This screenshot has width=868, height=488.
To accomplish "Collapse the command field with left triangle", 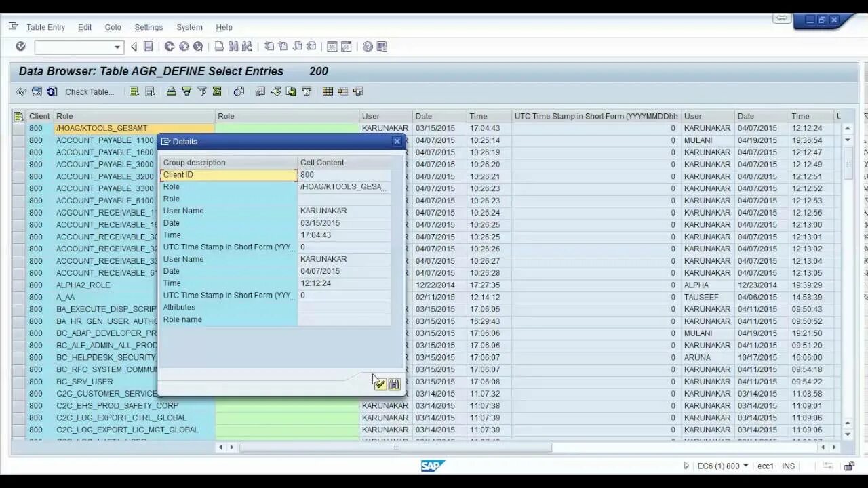I will coord(134,47).
